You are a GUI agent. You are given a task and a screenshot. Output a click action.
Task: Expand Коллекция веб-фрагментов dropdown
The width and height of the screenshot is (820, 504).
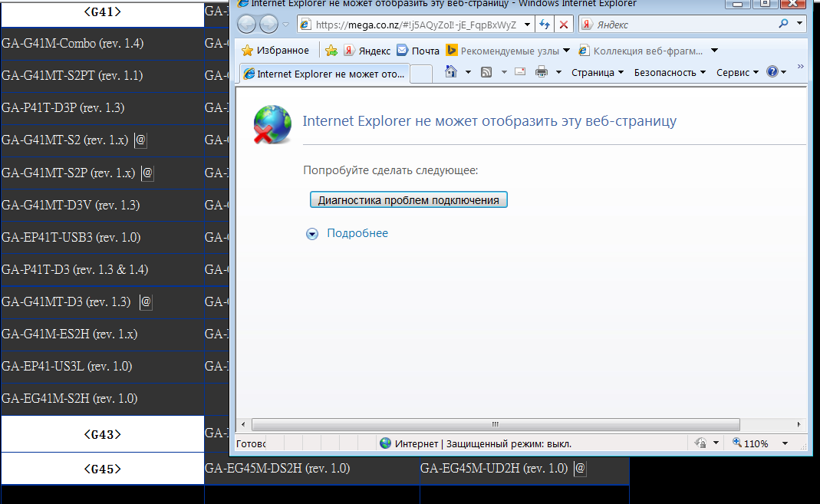714,51
